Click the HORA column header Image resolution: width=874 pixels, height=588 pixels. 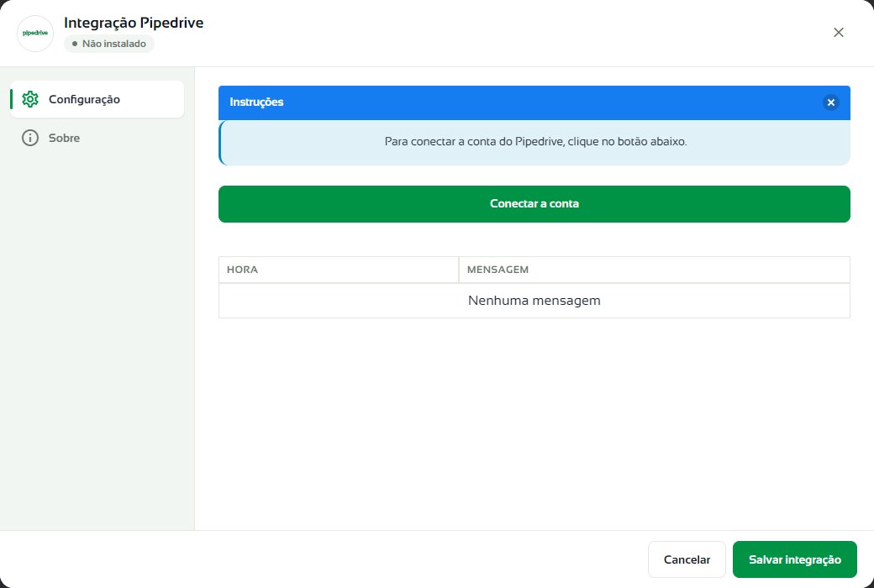(339, 270)
